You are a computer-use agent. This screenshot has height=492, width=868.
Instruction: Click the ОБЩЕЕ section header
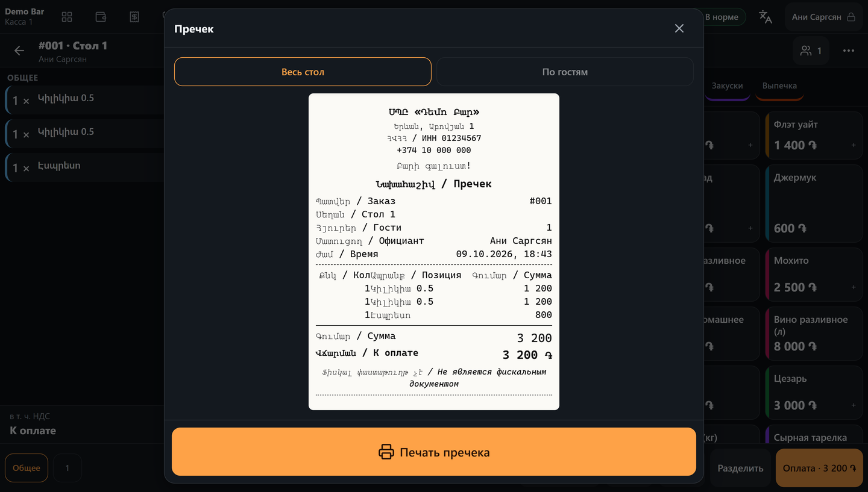22,78
